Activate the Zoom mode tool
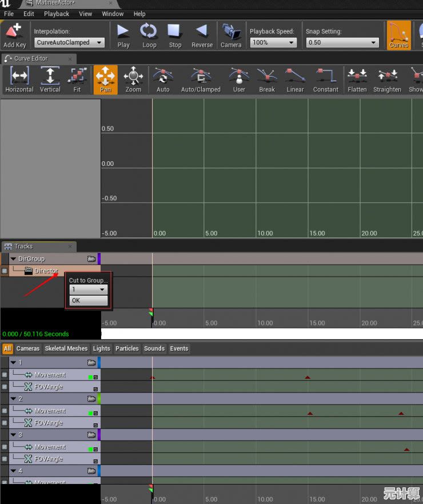423x504 pixels. [x=133, y=80]
